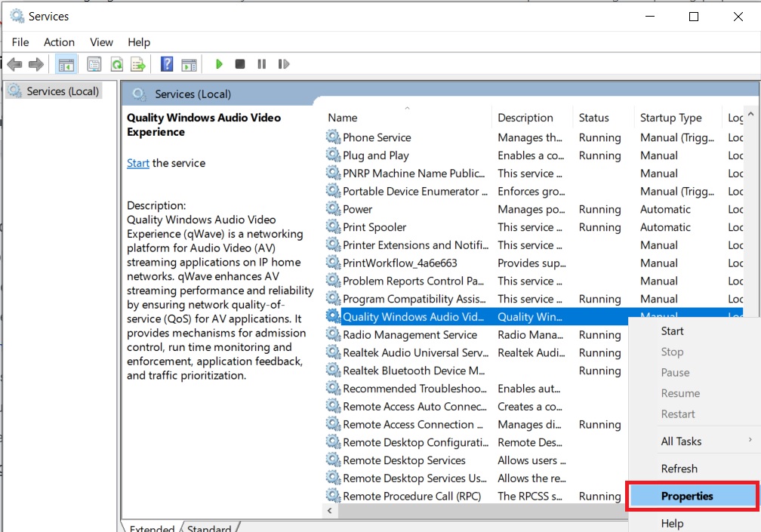
Task: Open the Action menu
Action: (x=59, y=42)
